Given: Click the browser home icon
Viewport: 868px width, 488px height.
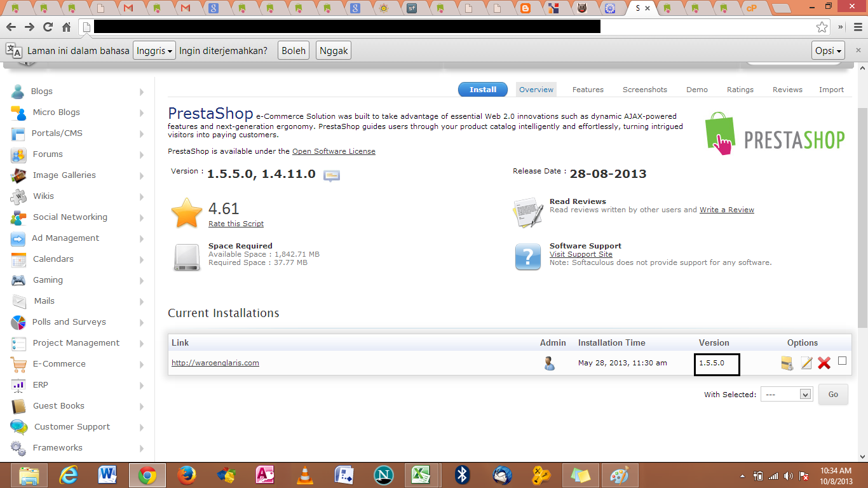Looking at the screenshot, I should coord(66,27).
